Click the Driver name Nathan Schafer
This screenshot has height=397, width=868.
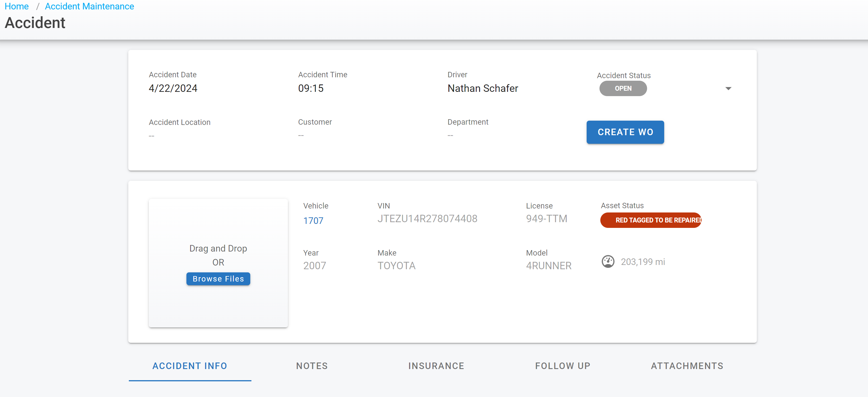coord(483,88)
